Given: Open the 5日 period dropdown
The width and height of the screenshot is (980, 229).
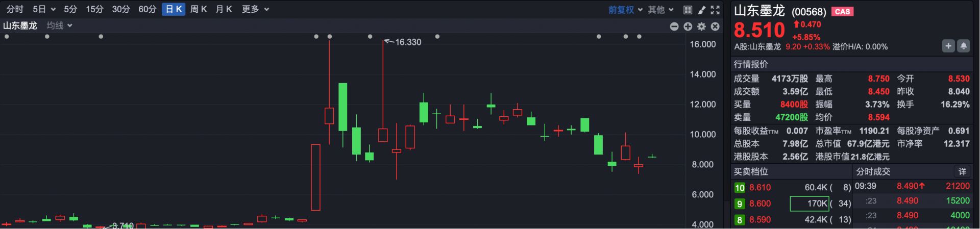Looking at the screenshot, I should [x=44, y=9].
